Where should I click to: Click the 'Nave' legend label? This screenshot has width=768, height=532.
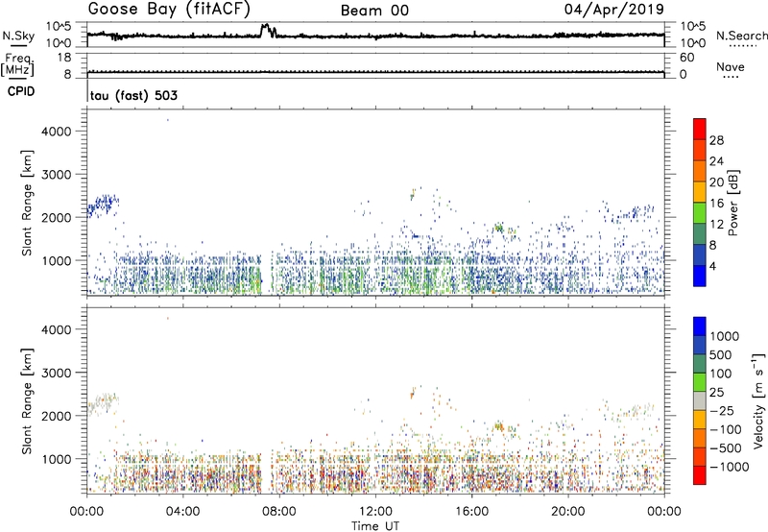coord(731,67)
